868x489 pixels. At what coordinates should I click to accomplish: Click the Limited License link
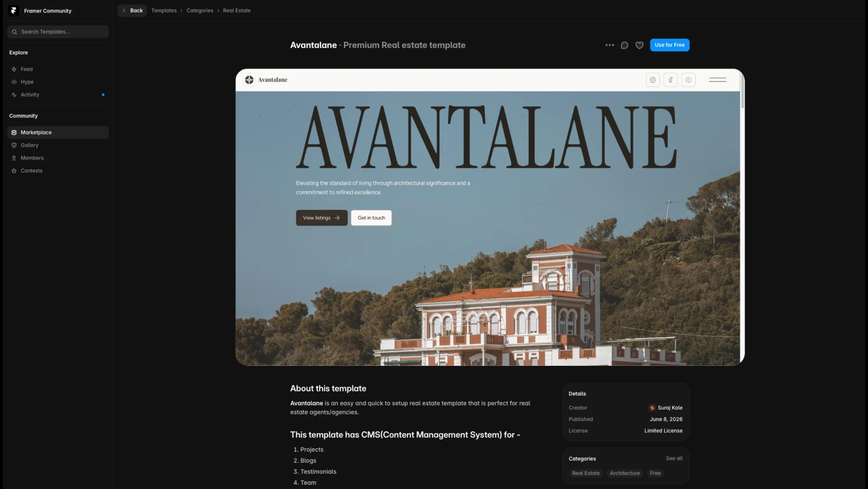click(x=663, y=431)
